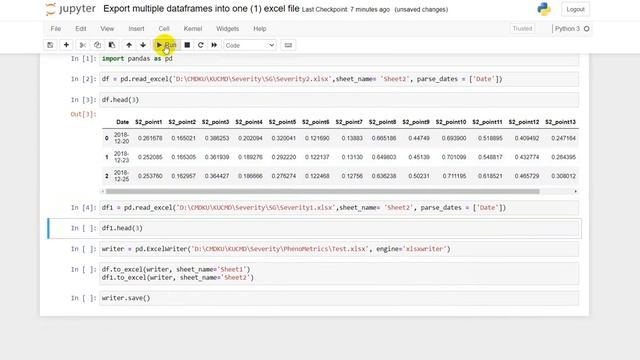
Task: Open the Insert menu
Action: 136,29
